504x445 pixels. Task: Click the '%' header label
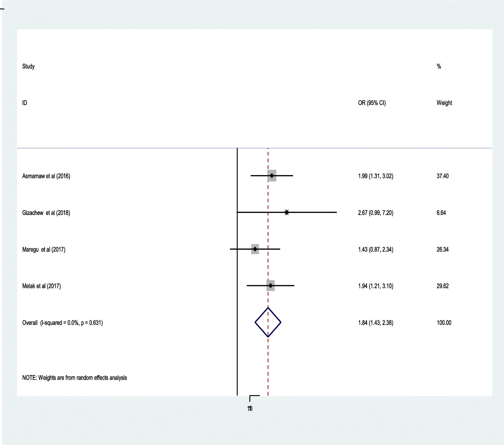(x=439, y=66)
